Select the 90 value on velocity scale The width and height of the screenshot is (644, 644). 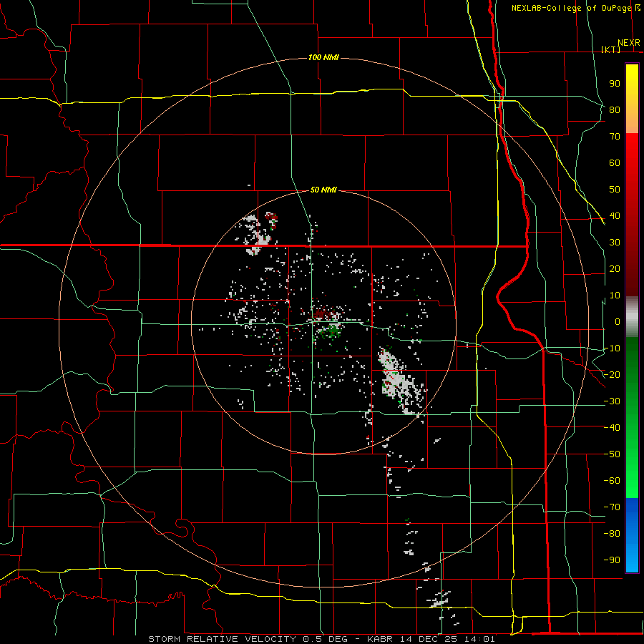point(615,84)
